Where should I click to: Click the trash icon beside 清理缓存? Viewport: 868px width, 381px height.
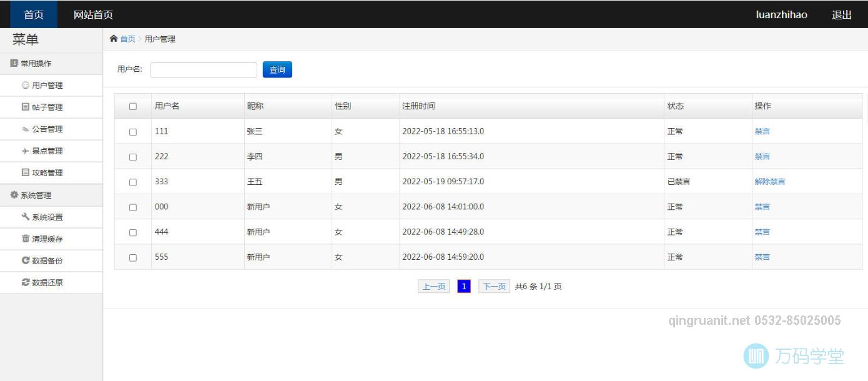point(26,239)
